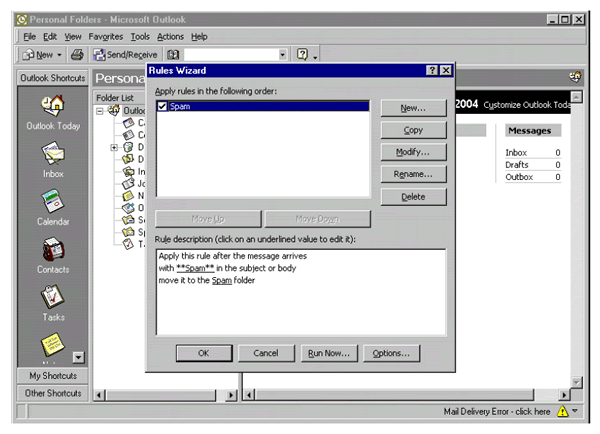600x434 pixels.
Task: Click the Rules Wizard help question button
Action: (x=432, y=70)
